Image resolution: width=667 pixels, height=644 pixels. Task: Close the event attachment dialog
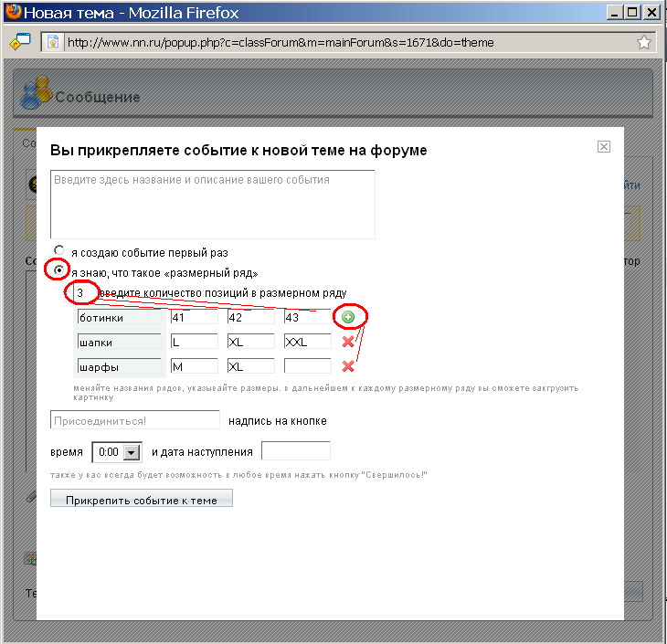click(604, 147)
